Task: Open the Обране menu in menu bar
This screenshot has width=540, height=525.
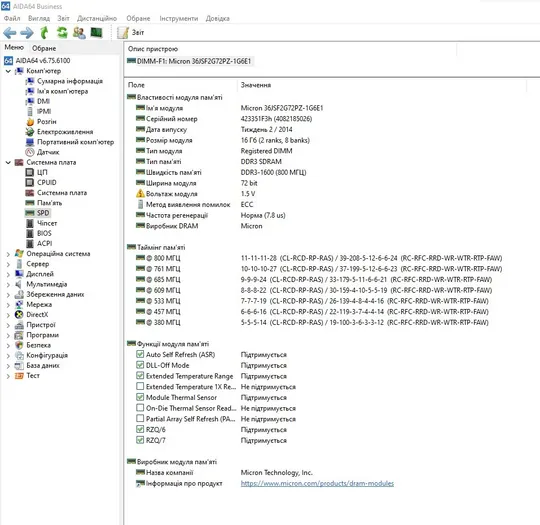Action: (x=138, y=18)
